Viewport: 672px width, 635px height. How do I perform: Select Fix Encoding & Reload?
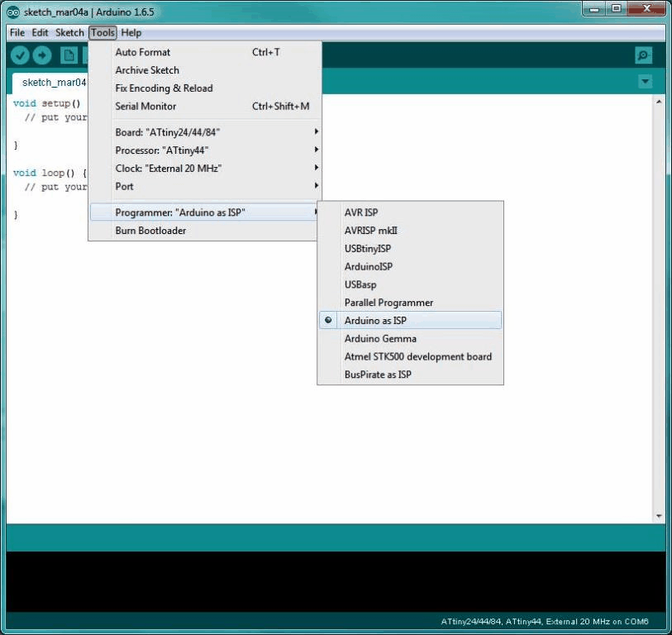click(205, 88)
